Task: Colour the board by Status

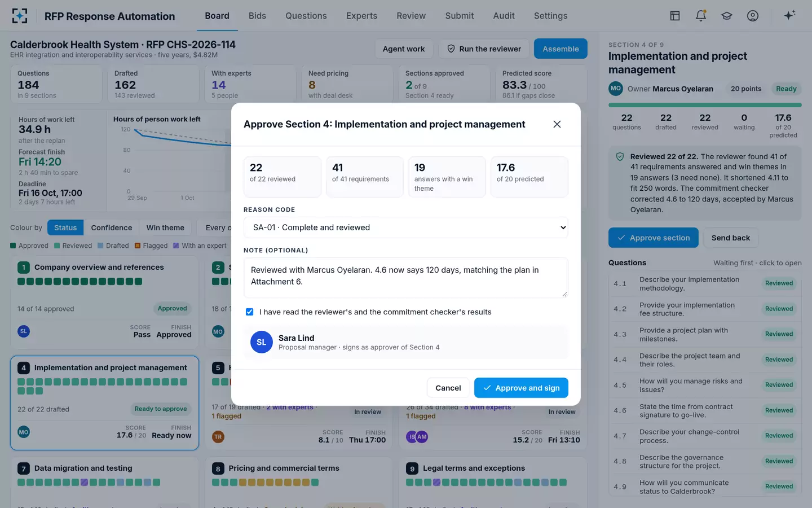Action: click(x=65, y=227)
